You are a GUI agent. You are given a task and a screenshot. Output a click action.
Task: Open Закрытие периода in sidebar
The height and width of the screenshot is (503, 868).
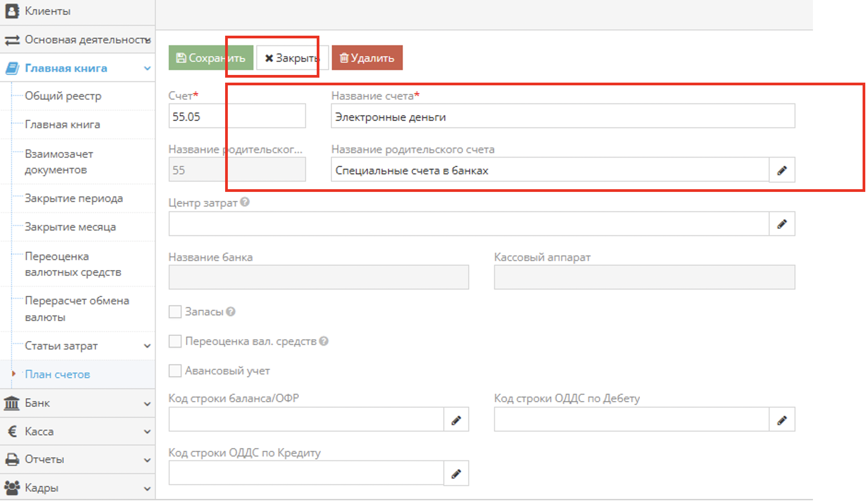tap(74, 198)
